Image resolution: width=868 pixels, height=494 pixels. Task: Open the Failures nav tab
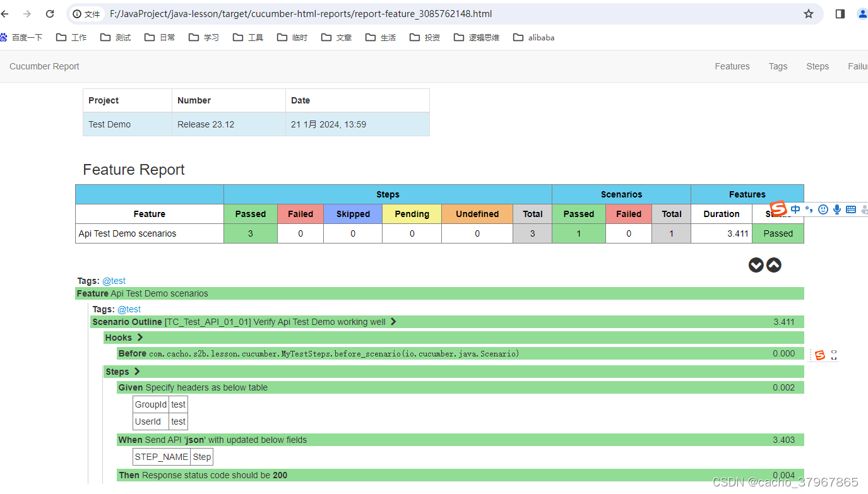[x=858, y=66]
